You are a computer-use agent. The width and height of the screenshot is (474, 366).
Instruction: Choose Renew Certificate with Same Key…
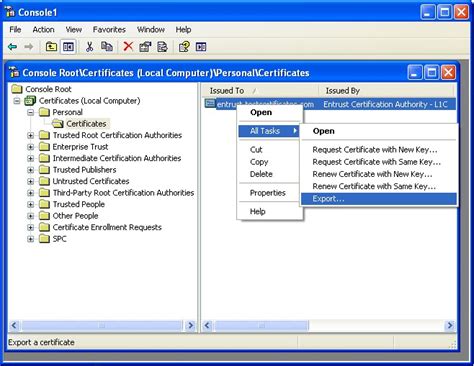pos(379,186)
